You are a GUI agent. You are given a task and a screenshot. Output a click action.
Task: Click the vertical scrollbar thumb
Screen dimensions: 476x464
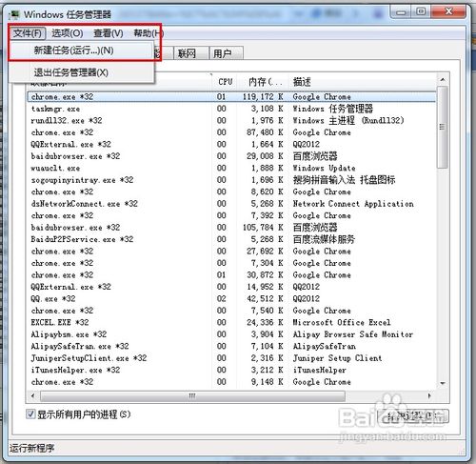[443, 127]
